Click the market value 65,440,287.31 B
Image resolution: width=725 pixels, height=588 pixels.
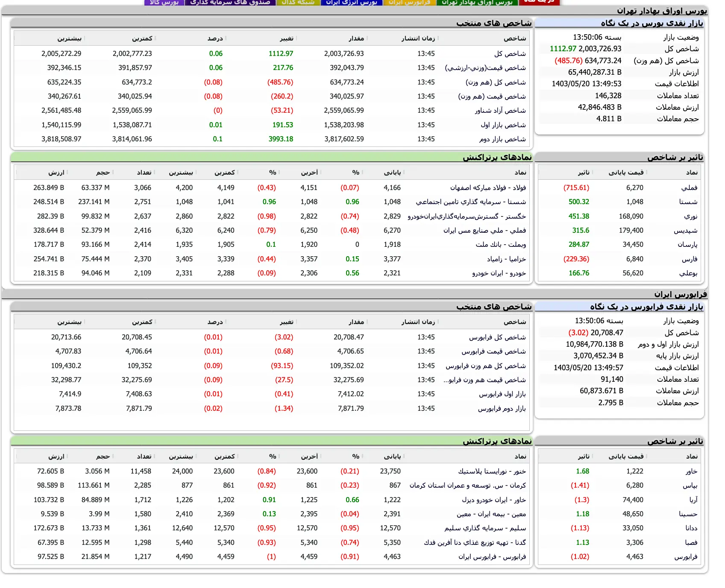(595, 72)
